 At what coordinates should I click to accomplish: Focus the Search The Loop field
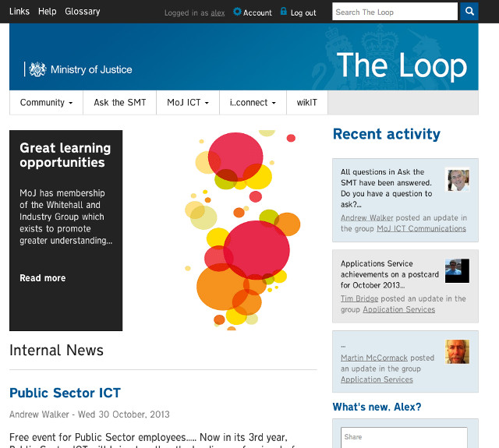pyautogui.click(x=395, y=12)
